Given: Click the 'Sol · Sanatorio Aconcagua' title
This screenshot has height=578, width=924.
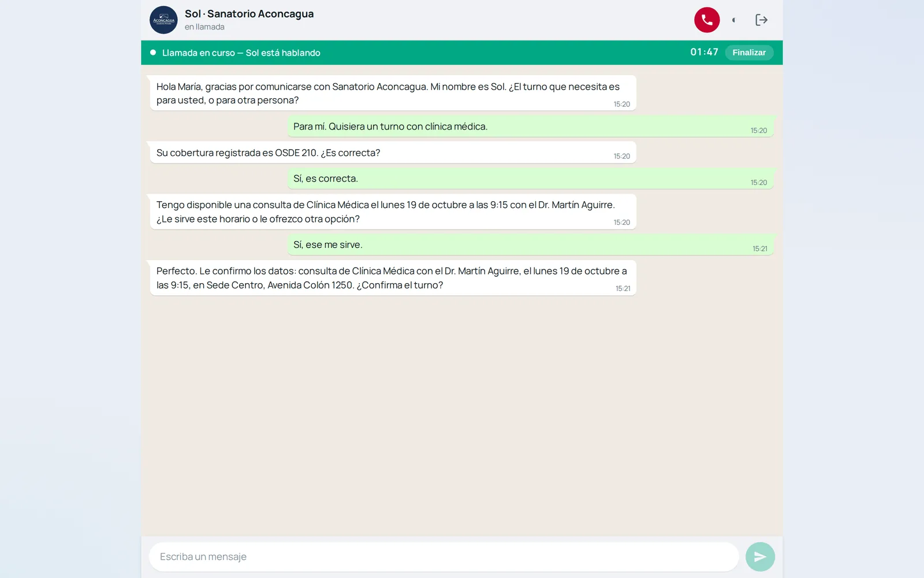Looking at the screenshot, I should coord(249,14).
